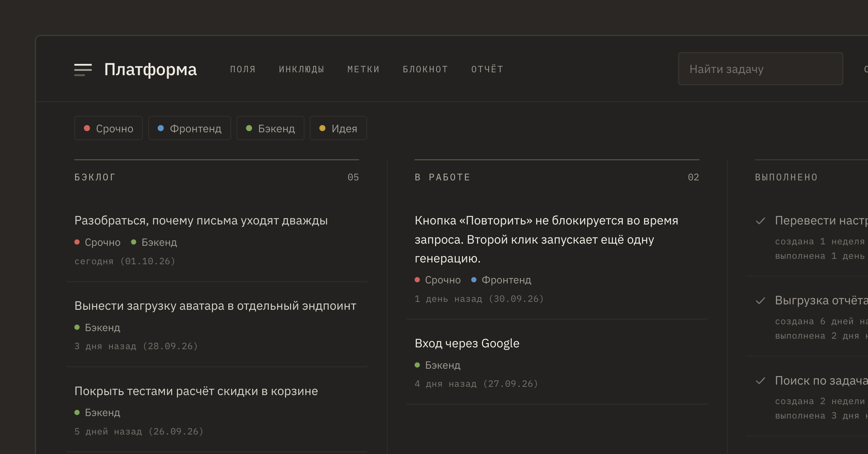The height and width of the screenshot is (454, 868).
Task: Toggle the Бэкенд label filter chip
Action: pos(271,128)
